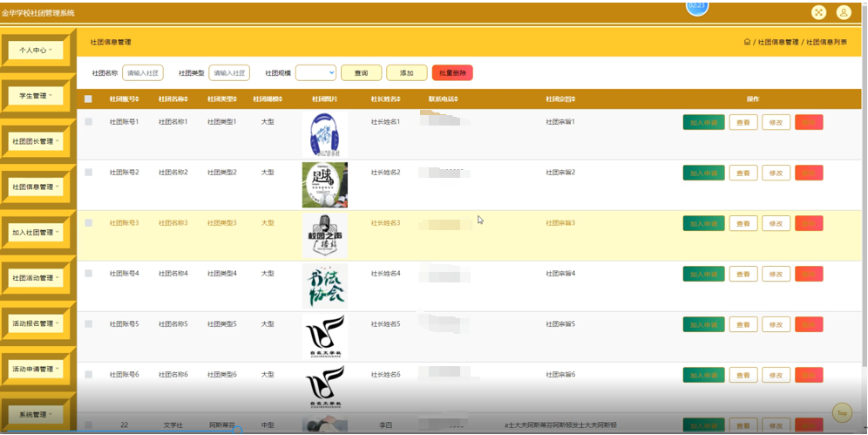Click 社团信息管理 breadcrumb link
868x435 pixels.
pyautogui.click(x=777, y=42)
